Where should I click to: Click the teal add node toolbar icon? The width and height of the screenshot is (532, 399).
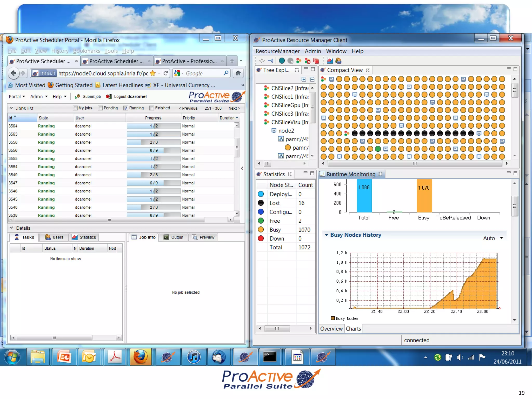[x=282, y=61]
